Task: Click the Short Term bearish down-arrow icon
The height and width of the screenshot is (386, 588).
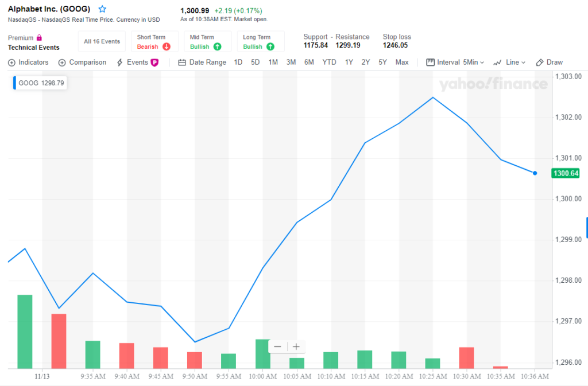Action: click(x=166, y=47)
